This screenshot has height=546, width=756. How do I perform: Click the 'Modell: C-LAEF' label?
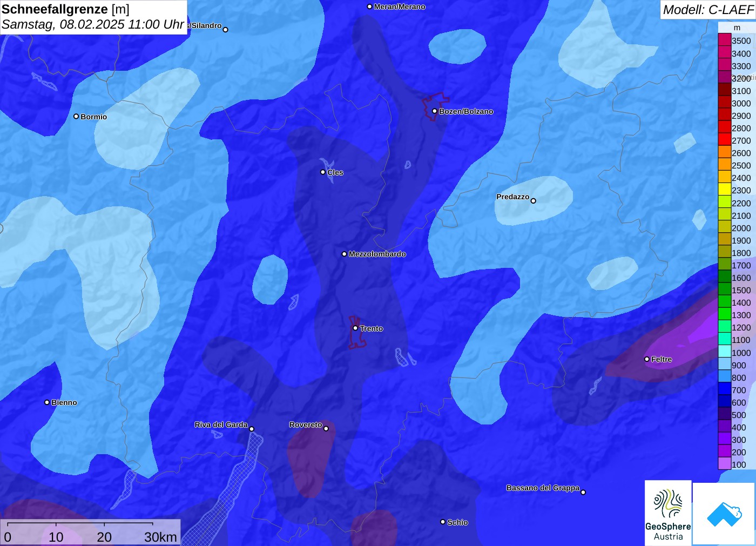pos(708,10)
